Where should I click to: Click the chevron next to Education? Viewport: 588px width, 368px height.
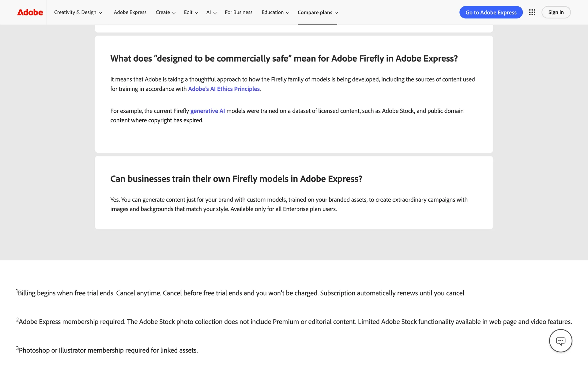coord(288,13)
